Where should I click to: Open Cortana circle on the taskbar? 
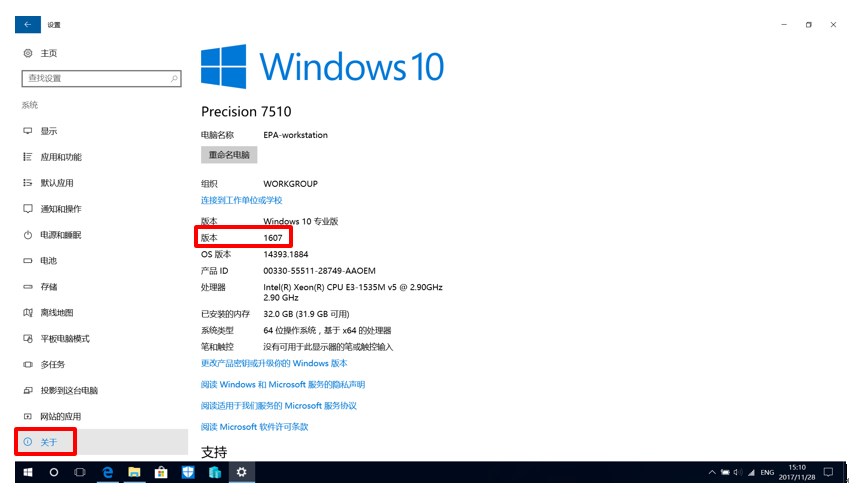pyautogui.click(x=54, y=472)
